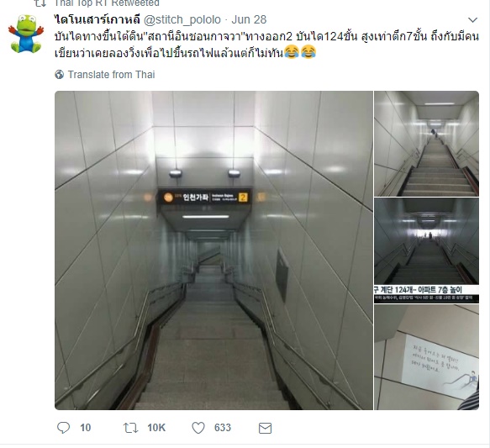
Task: Open the Thai Top RT Retweeted link
Action: coord(107,3)
